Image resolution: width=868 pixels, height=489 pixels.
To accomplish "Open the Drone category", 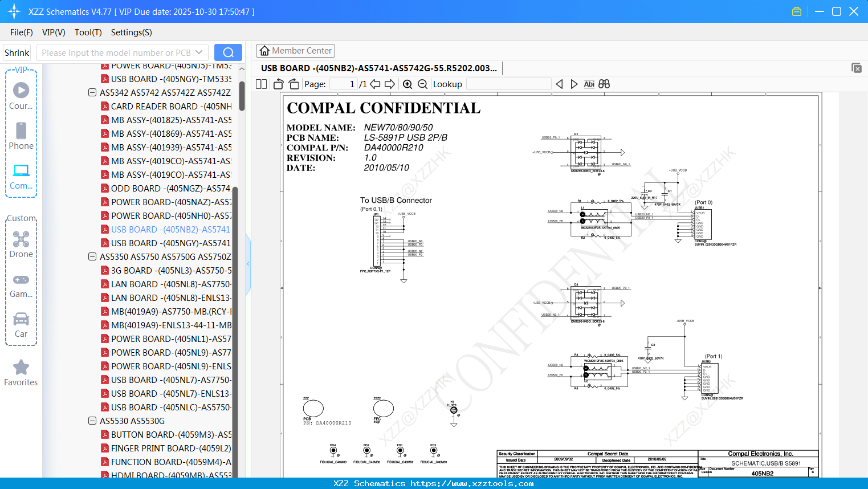I will pyautogui.click(x=21, y=244).
